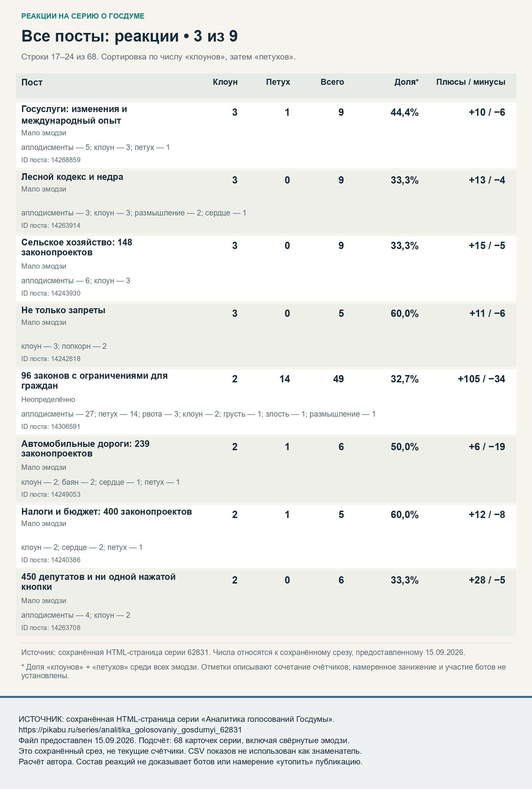Open post 'Налоги и бюджет: 400 законопроектов'
Screen dimensions: 532x789
pyautogui.click(x=106, y=511)
